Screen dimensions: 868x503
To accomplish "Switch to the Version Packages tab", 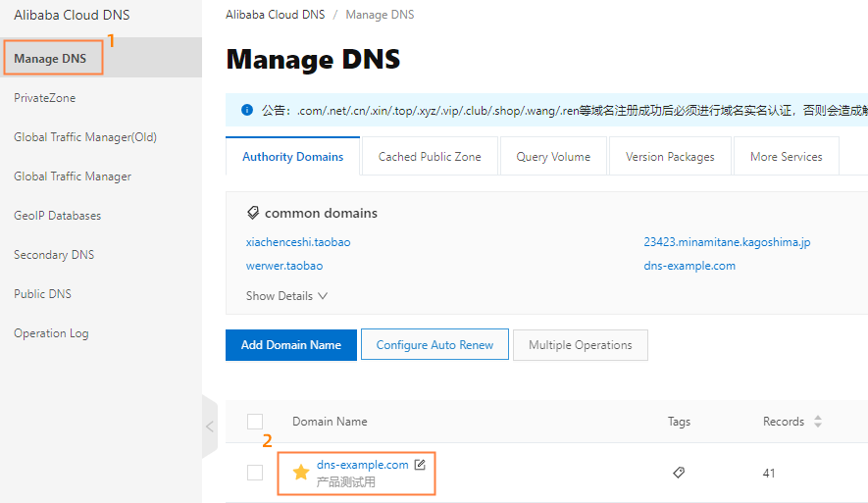I will 670,157.
